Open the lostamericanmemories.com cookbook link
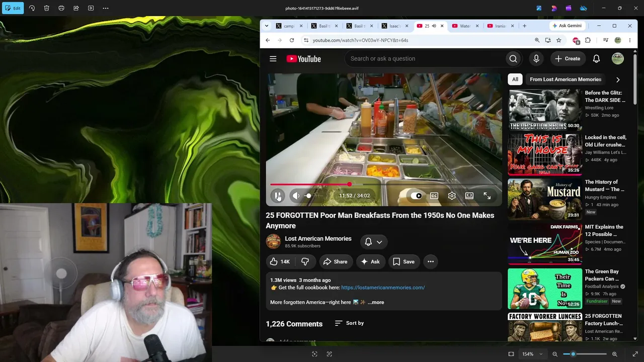644x362 pixels. pos(383,288)
